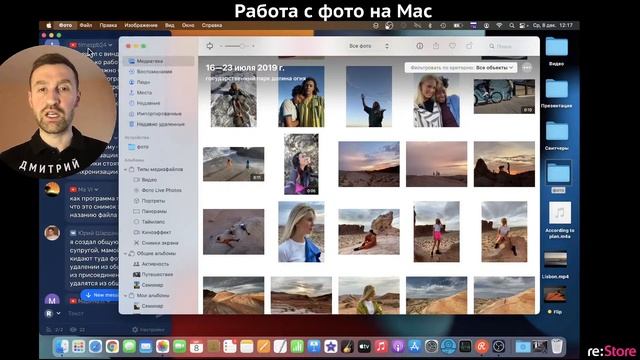Select the According to plan audio file on the desktop
This screenshot has width=640, height=360.
560,220
